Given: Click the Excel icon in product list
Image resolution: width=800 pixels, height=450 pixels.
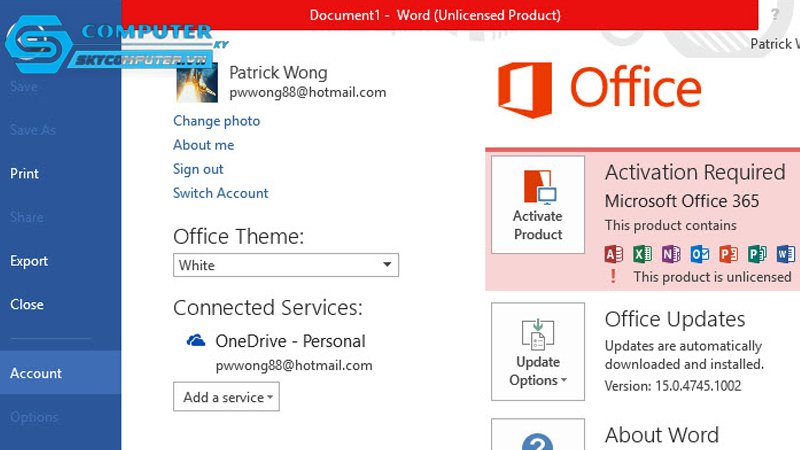Looking at the screenshot, I should [642, 254].
